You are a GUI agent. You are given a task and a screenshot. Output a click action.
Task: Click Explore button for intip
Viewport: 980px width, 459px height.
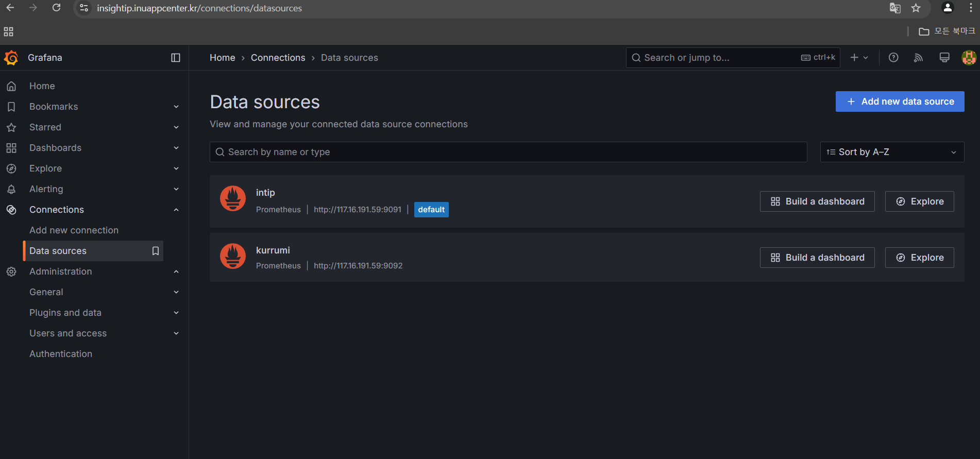[x=920, y=201]
